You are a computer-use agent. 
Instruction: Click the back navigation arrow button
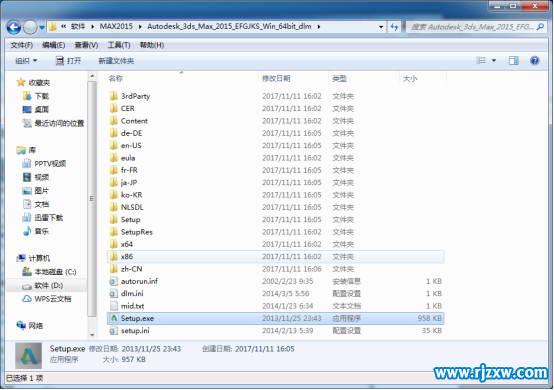[x=14, y=27]
